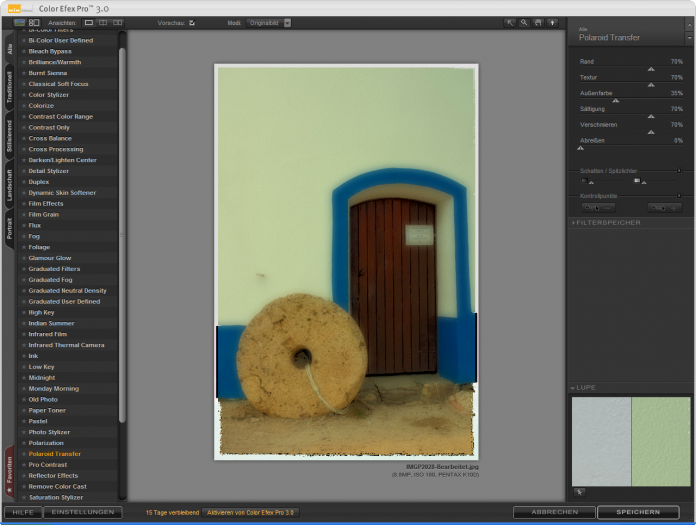Click the pin icon under the Lupe preview
Screen dimensions: 696x525
pyautogui.click(x=579, y=492)
